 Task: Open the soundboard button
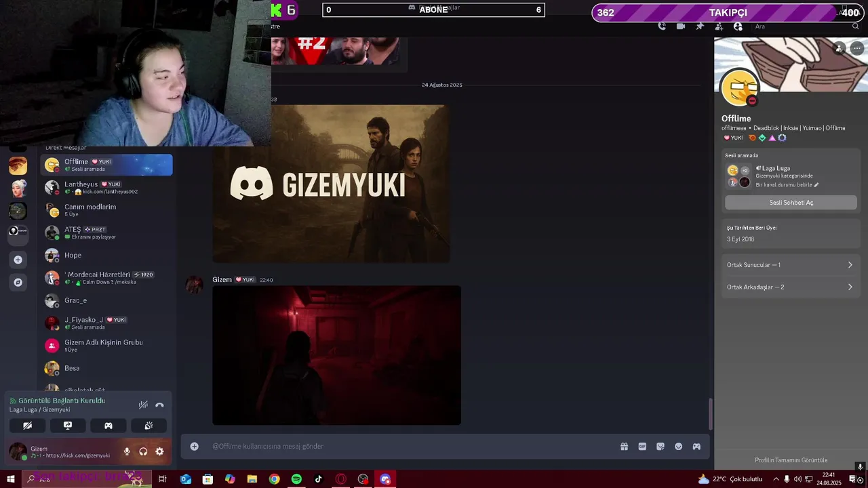tap(149, 426)
